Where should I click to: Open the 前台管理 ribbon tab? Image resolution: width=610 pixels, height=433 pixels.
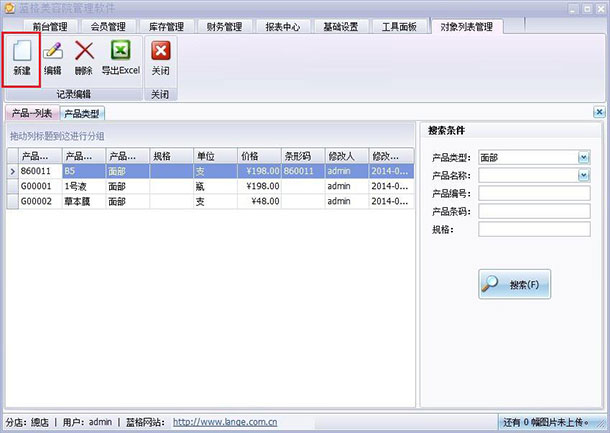(x=50, y=27)
